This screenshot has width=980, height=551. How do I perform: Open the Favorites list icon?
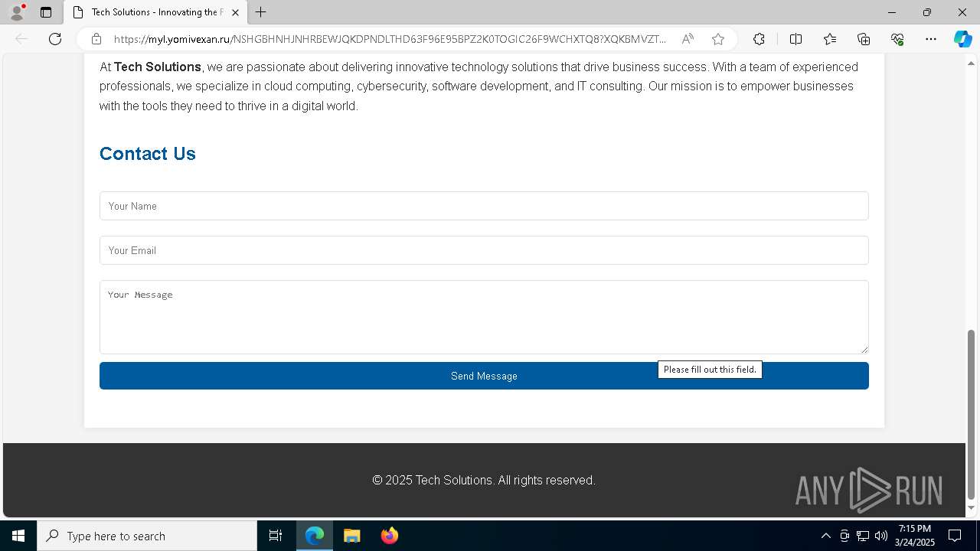coord(830,39)
